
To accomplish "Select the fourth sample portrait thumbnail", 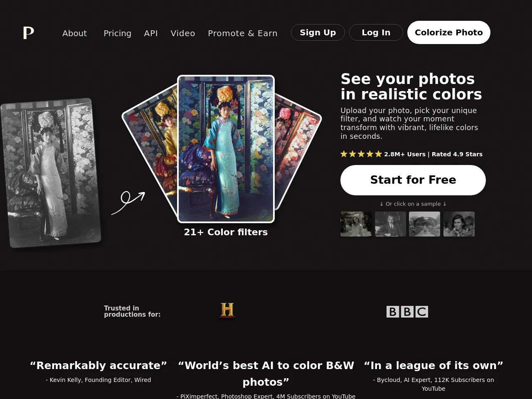I will point(459,224).
